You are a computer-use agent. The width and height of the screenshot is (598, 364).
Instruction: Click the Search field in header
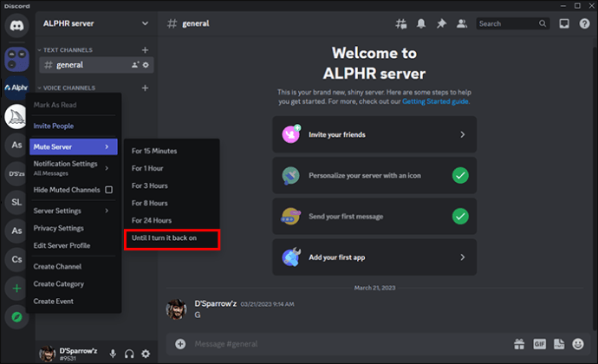512,23
